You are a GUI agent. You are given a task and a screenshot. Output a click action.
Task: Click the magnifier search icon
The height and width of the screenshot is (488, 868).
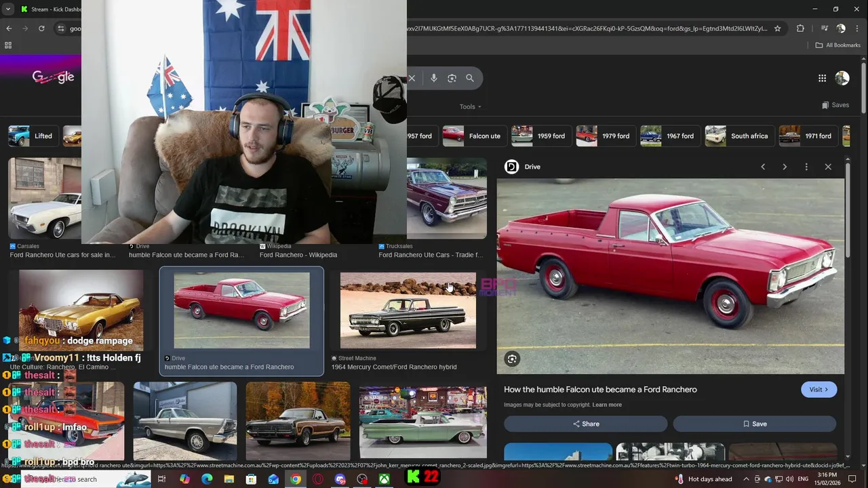tap(470, 78)
